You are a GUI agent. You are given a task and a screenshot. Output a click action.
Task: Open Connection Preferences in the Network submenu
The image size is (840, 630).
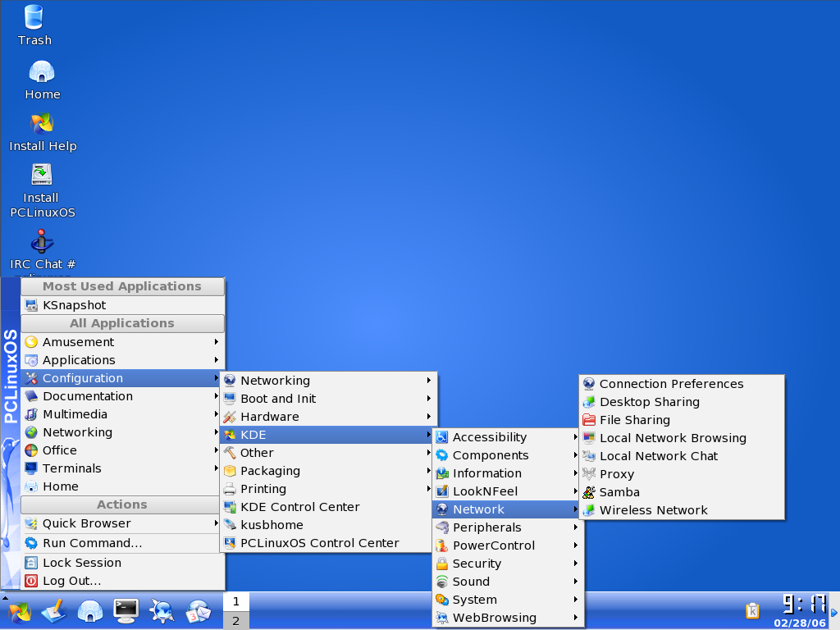(x=682, y=384)
